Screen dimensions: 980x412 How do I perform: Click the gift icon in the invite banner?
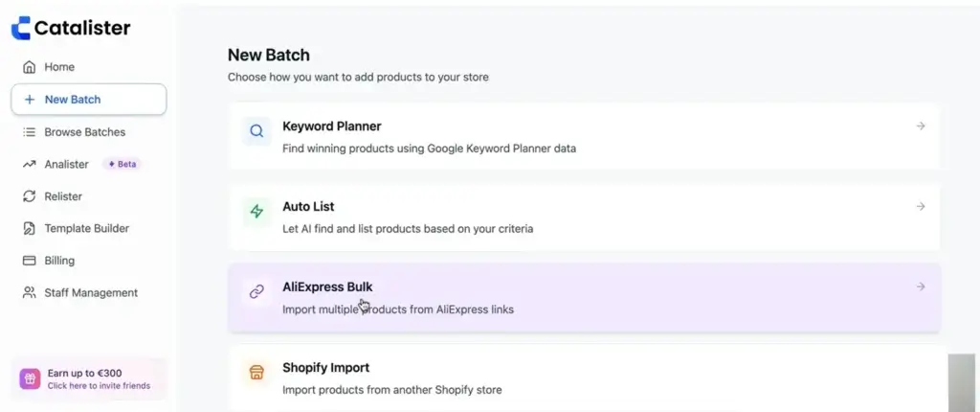pyautogui.click(x=30, y=378)
